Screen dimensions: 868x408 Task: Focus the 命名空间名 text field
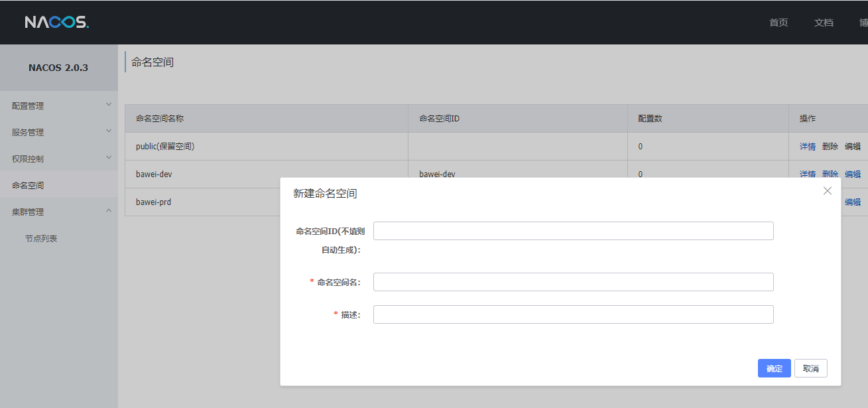pos(573,282)
